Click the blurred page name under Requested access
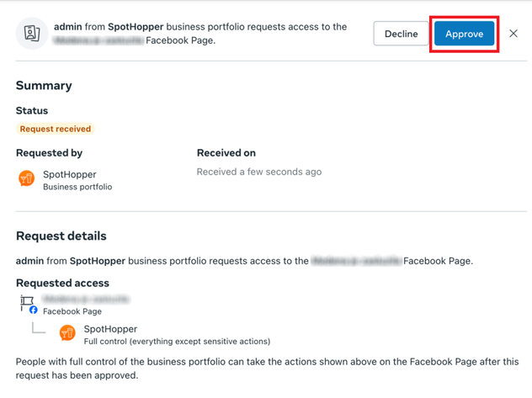Viewport: 532px width, 398px height. [86, 299]
